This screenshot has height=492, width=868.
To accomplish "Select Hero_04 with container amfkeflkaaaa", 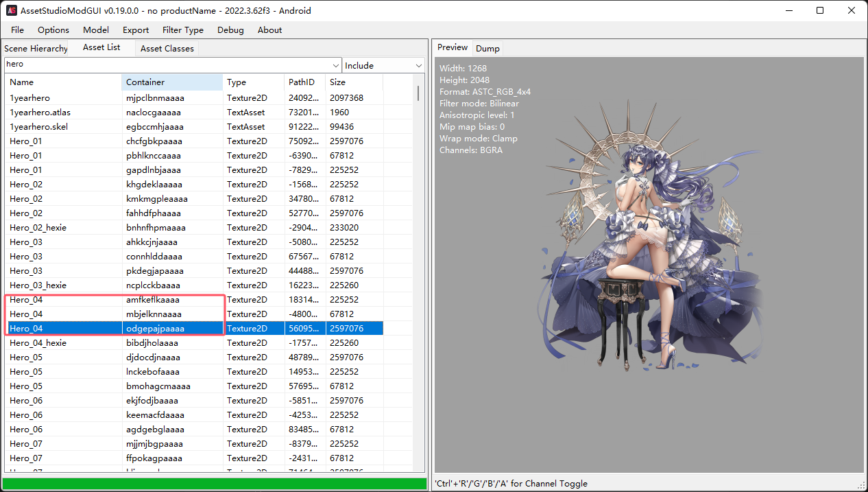I will [x=194, y=300].
